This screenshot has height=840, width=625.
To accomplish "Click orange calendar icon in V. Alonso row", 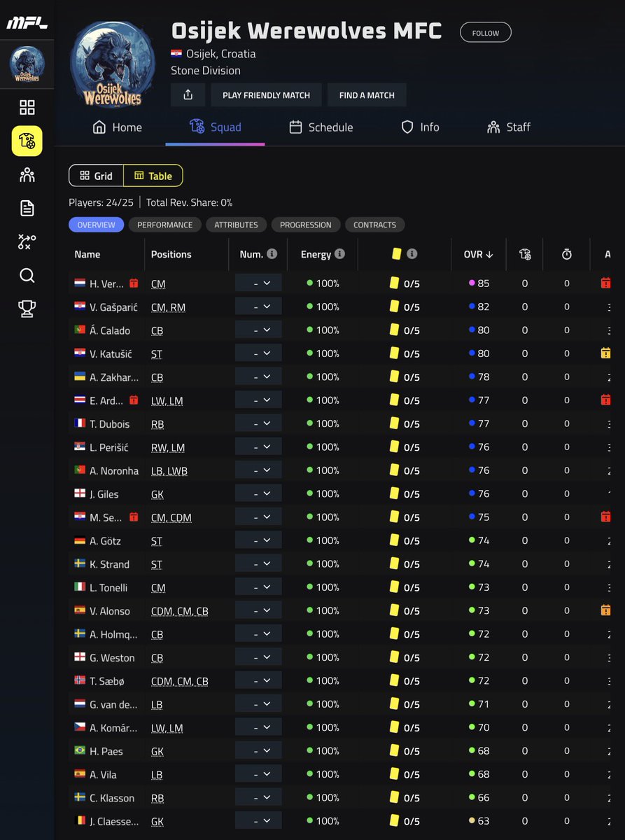I will [606, 610].
